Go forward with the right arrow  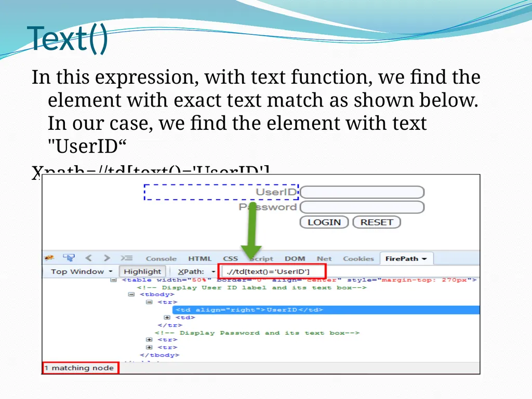[107, 258]
